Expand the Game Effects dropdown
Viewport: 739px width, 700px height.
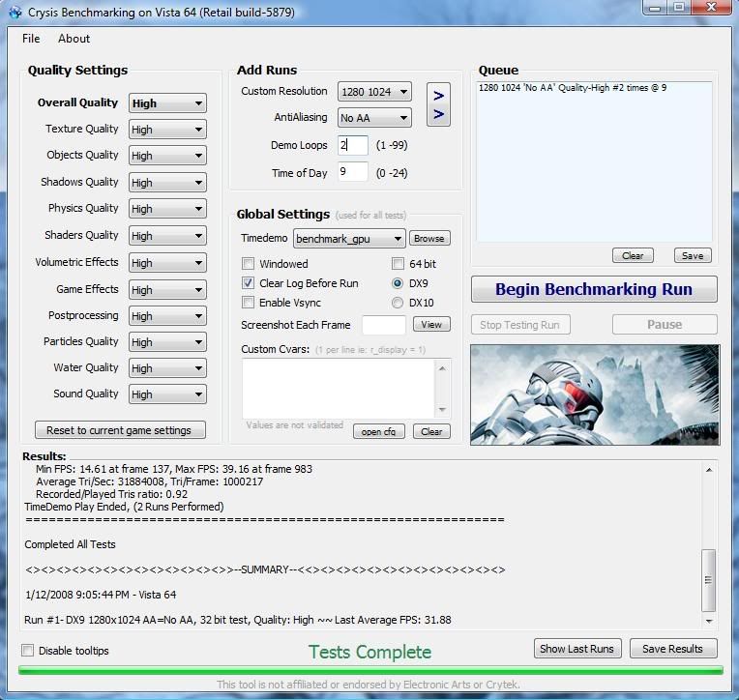(167, 290)
